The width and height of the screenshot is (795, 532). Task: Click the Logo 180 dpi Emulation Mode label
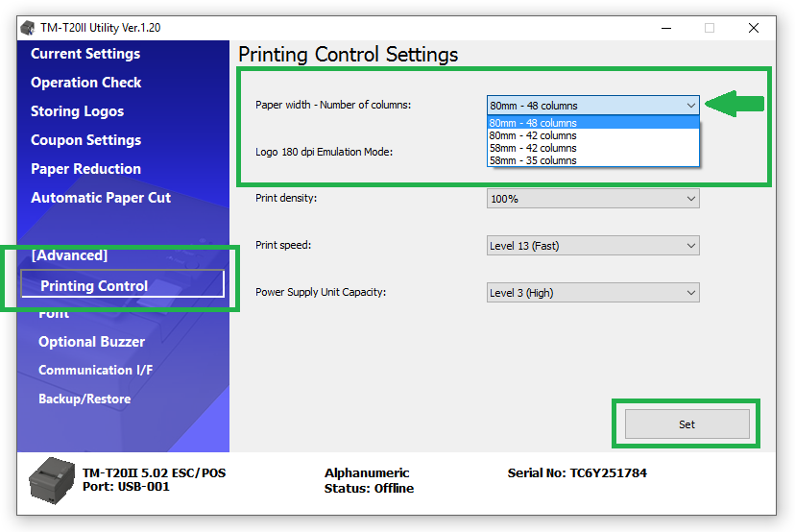(x=324, y=152)
